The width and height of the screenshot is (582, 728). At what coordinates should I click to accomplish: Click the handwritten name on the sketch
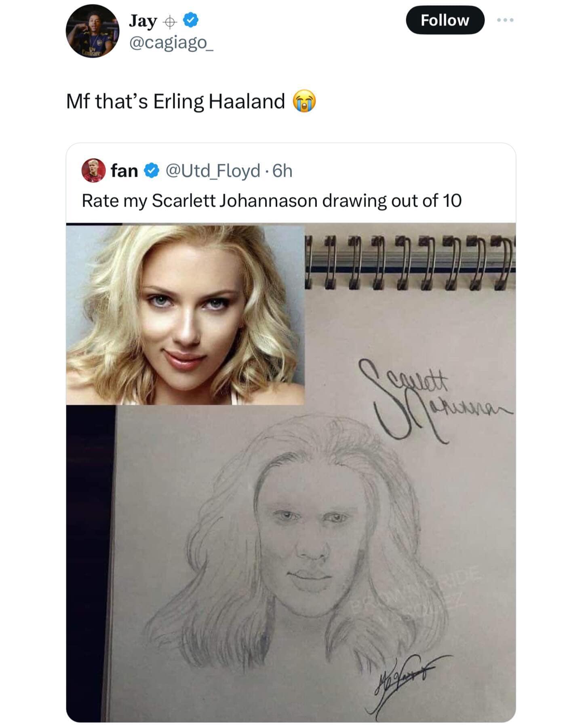(x=428, y=400)
